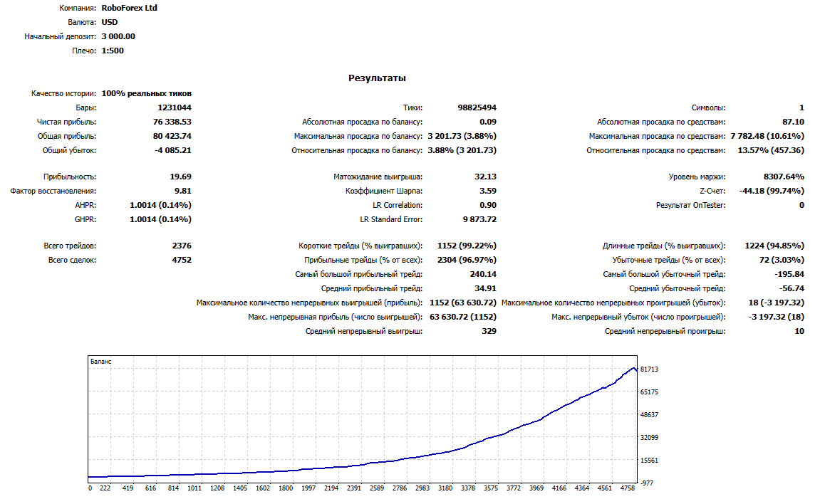Click gross profit value 80 423.74
The width and height of the screenshot is (820, 504).
(172, 136)
